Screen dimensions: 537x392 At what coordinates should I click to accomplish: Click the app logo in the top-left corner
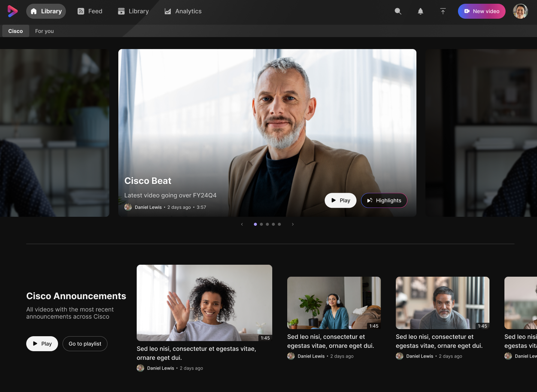pos(12,11)
